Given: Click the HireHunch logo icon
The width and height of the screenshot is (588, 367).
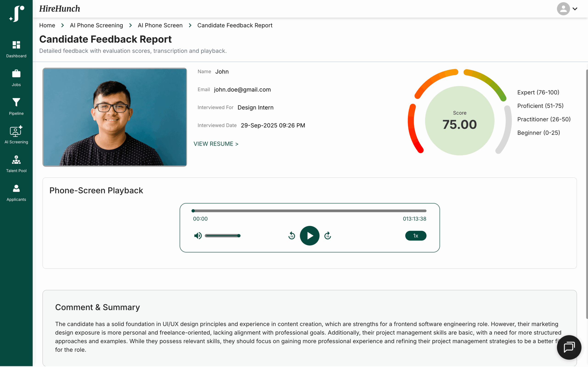Looking at the screenshot, I should [x=17, y=14].
